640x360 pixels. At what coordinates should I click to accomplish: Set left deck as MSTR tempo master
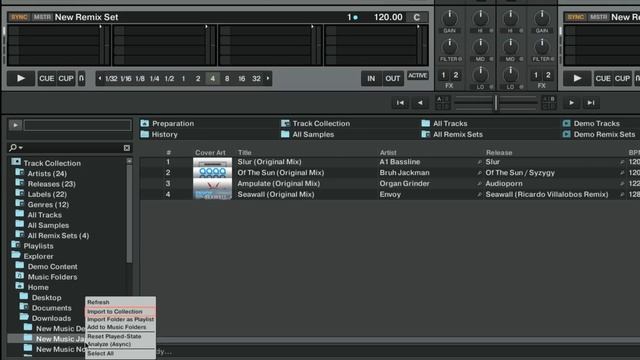(x=42, y=17)
